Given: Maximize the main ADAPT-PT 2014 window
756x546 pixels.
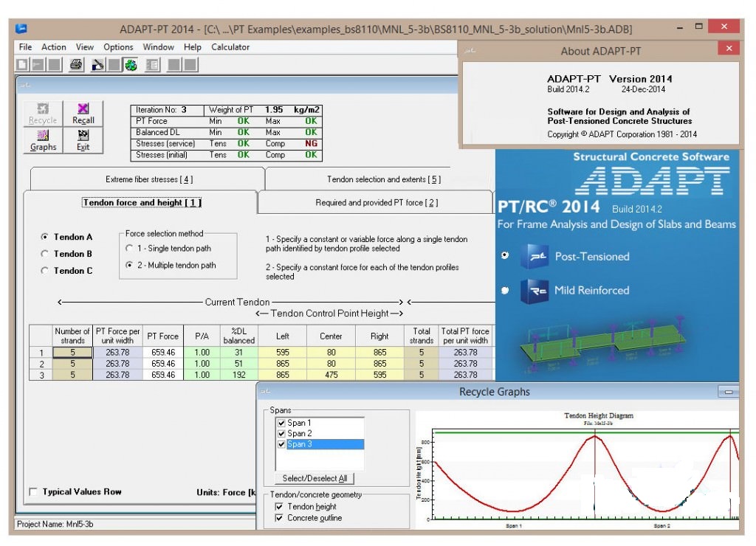Looking at the screenshot, I should (698, 27).
